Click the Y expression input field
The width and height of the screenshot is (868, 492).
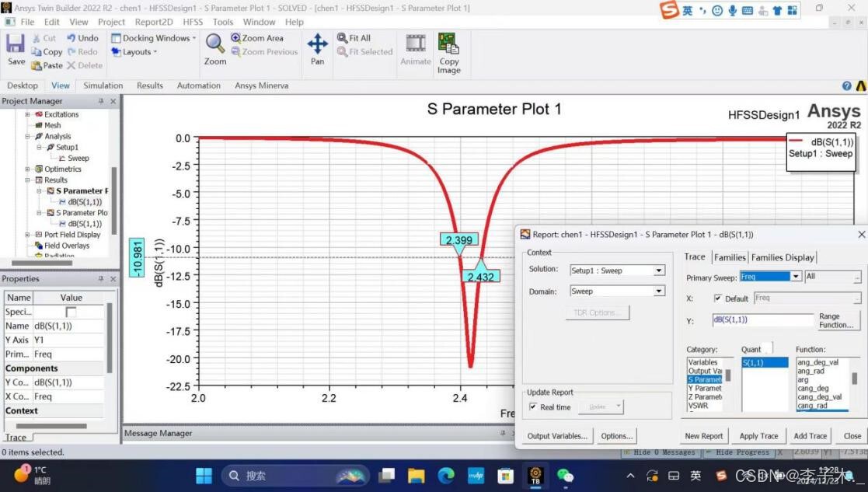(763, 320)
